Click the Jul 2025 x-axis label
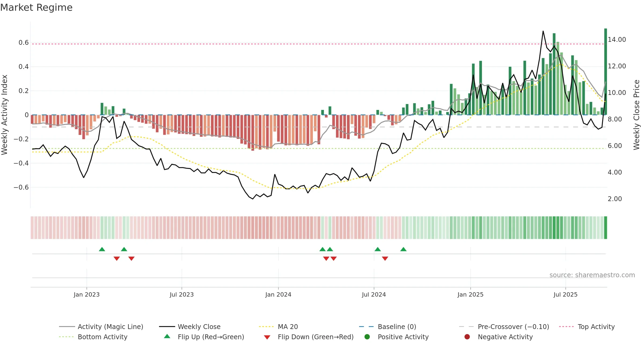The width and height of the screenshot is (644, 362). tap(565, 295)
